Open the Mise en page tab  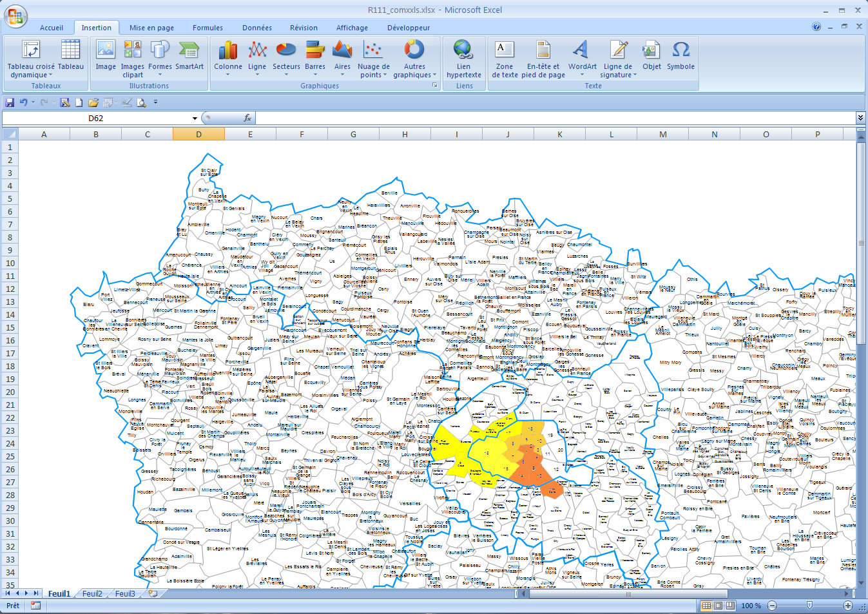click(x=151, y=28)
